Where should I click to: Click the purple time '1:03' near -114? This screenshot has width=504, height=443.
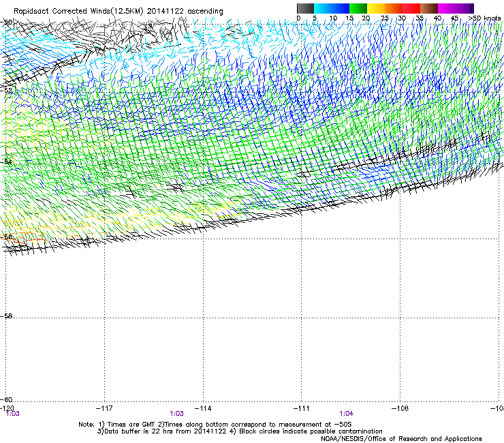(177, 414)
